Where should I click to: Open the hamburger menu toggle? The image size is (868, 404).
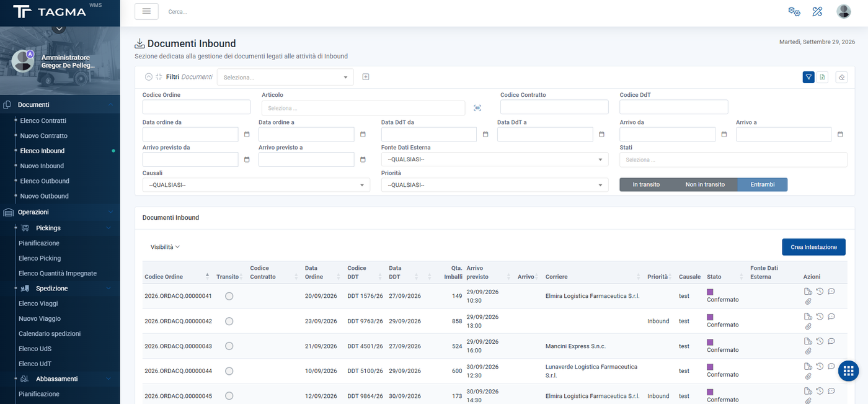click(146, 11)
